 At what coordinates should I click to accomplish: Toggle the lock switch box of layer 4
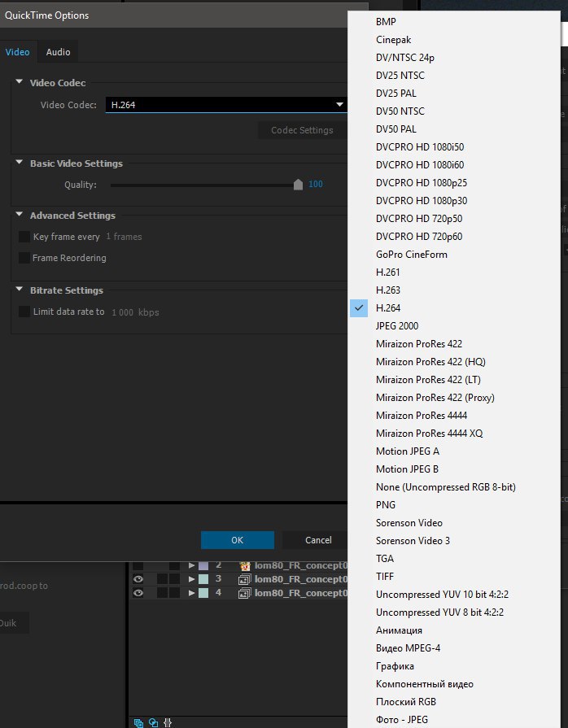point(174,593)
